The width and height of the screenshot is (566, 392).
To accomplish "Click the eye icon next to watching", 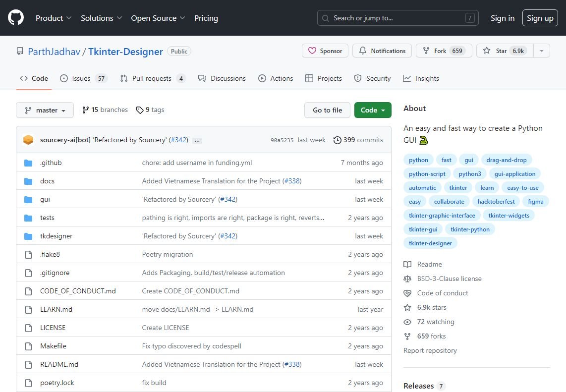I will coord(407,322).
